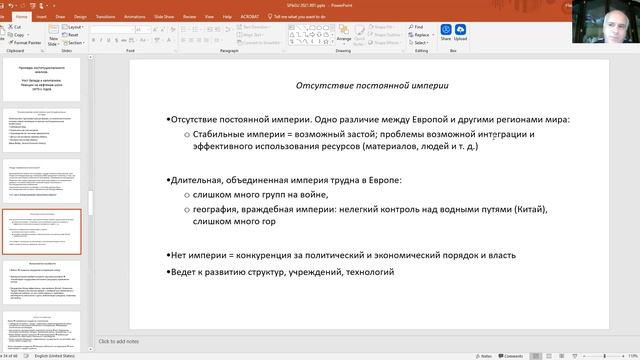Click the Numbering list button
Screen dimensions: 640x360
tap(196, 30)
